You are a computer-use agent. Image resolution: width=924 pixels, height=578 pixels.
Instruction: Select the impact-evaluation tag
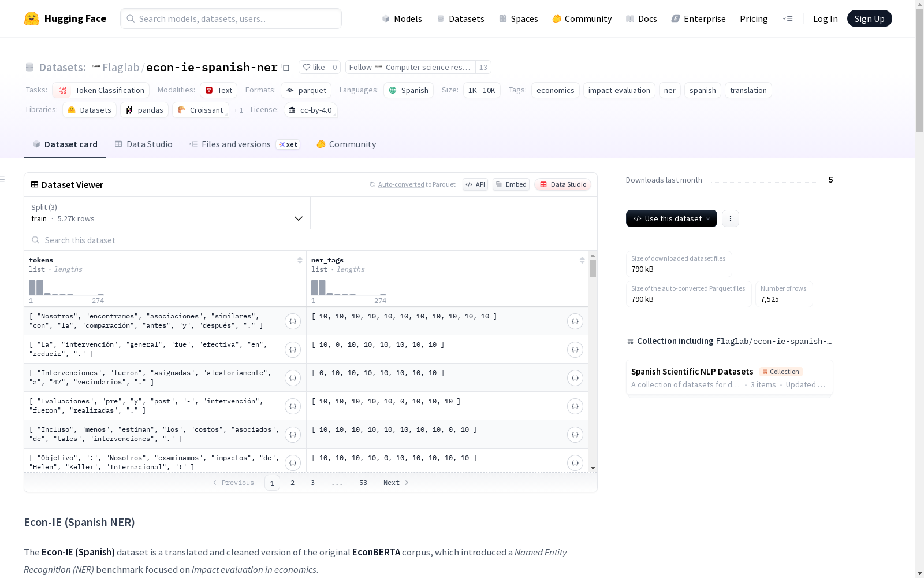(619, 90)
